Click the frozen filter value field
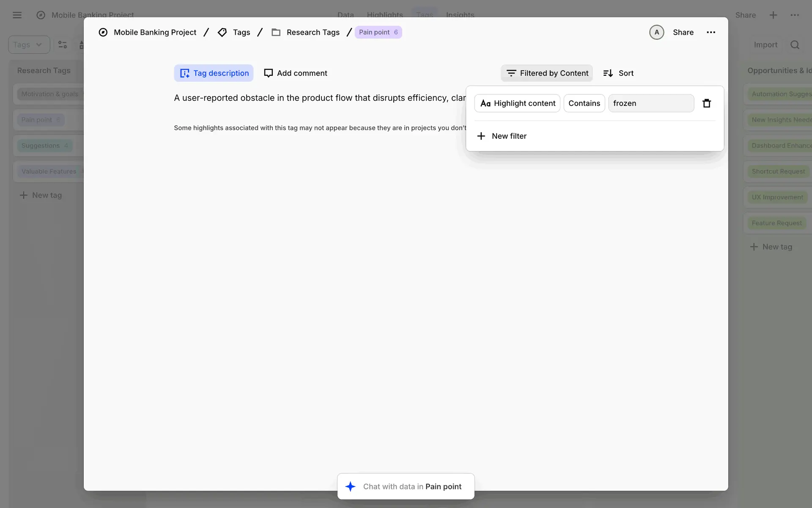This screenshot has width=812, height=508. 650,103
